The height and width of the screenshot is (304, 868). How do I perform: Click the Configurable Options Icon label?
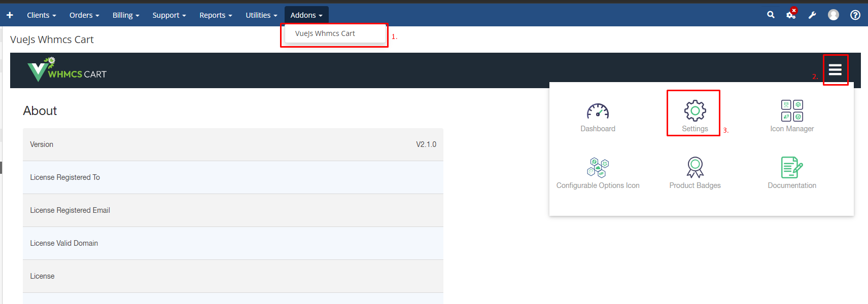coord(598,185)
